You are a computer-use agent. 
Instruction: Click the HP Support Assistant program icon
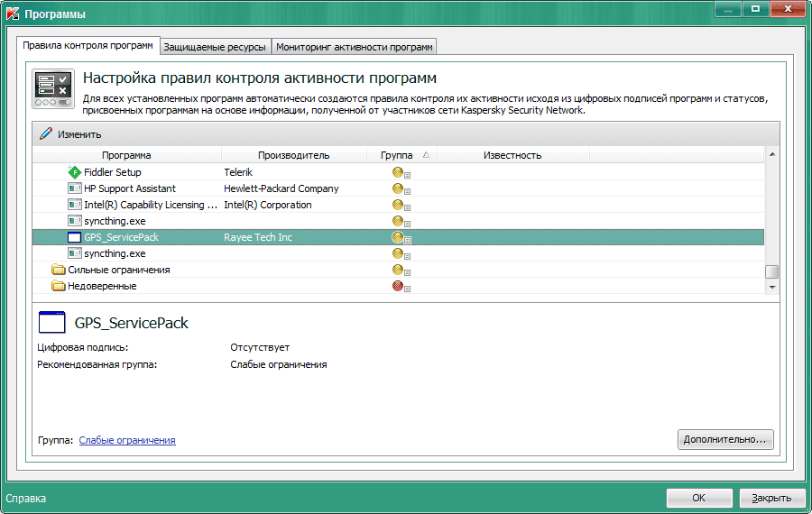pyautogui.click(x=75, y=188)
